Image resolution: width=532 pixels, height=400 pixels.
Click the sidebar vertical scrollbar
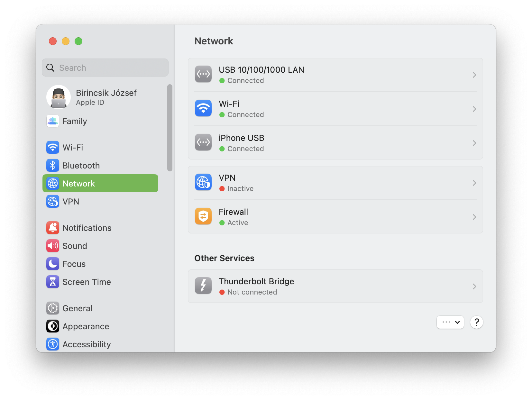click(x=170, y=128)
